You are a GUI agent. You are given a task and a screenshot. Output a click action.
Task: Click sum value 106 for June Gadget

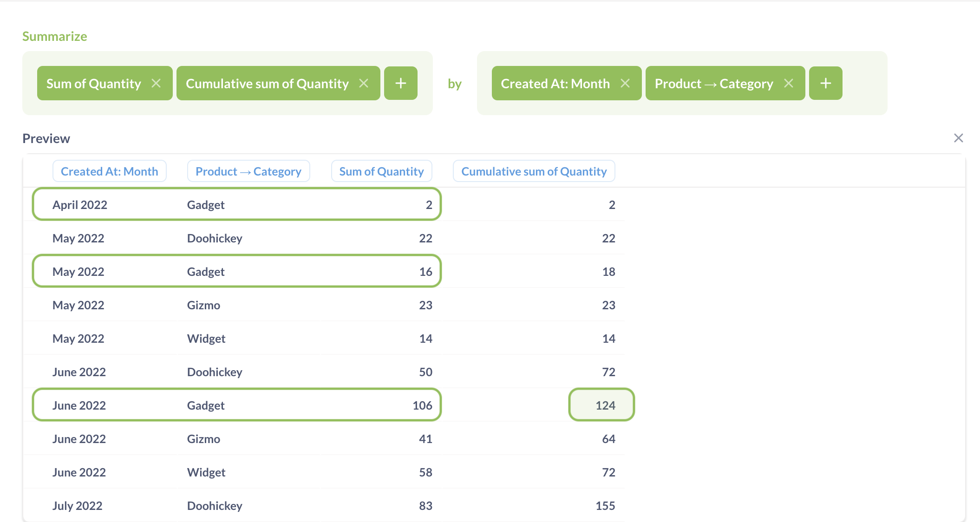click(422, 405)
